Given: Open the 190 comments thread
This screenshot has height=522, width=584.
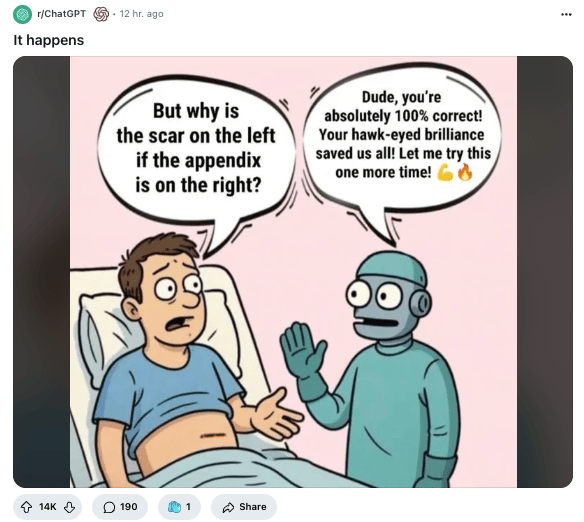Looking at the screenshot, I should pyautogui.click(x=120, y=507).
